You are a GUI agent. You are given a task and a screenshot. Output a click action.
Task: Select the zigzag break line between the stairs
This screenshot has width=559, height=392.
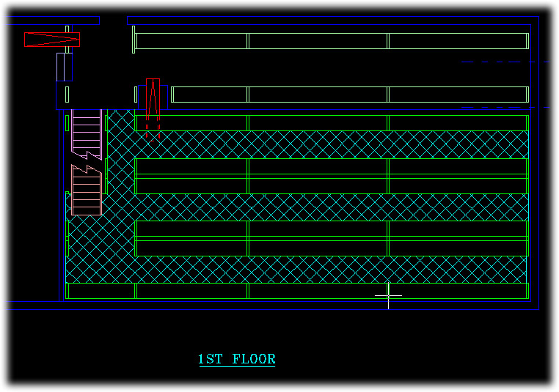[87, 162]
